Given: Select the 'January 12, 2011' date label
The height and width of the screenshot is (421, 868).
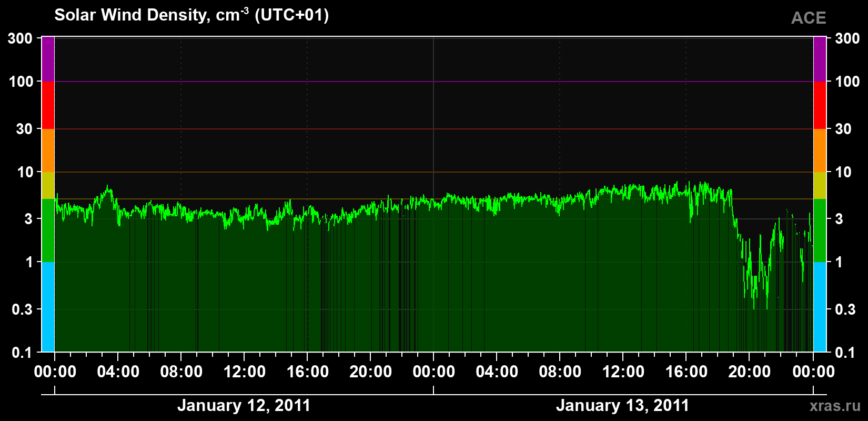Looking at the screenshot, I should (244, 406).
